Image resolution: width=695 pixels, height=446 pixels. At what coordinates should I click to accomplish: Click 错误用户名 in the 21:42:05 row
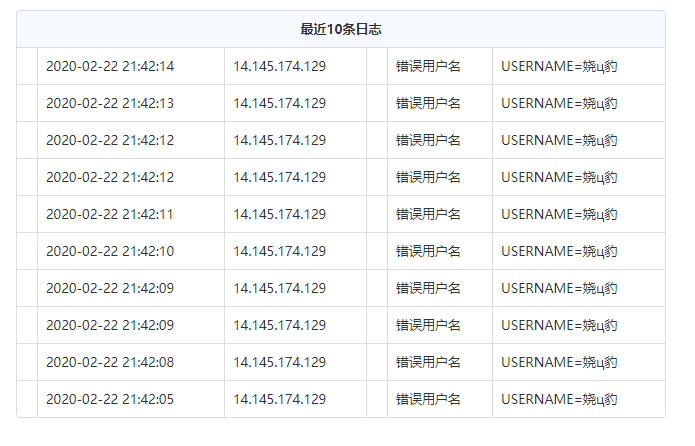tap(428, 399)
